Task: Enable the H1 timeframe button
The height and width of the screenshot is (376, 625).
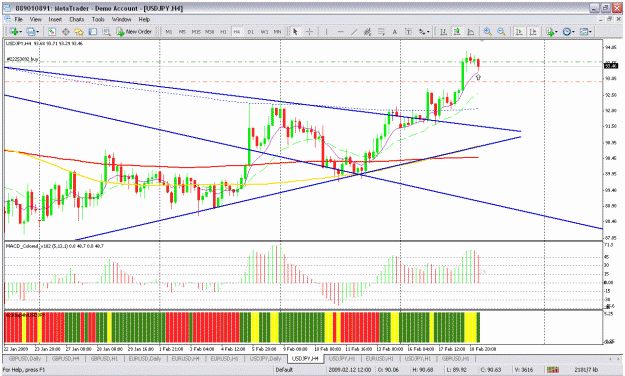Action: point(223,31)
